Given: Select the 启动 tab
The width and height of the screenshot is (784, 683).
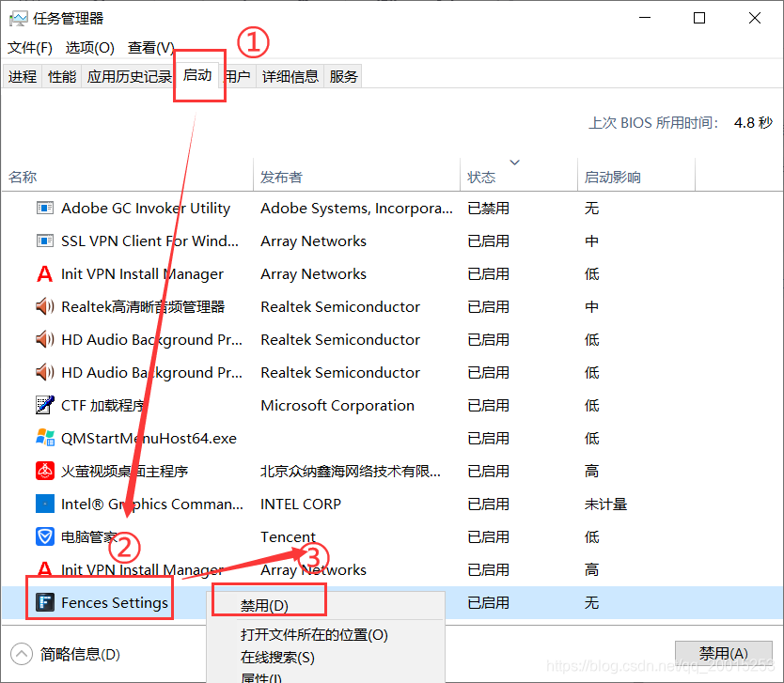Looking at the screenshot, I should (197, 75).
